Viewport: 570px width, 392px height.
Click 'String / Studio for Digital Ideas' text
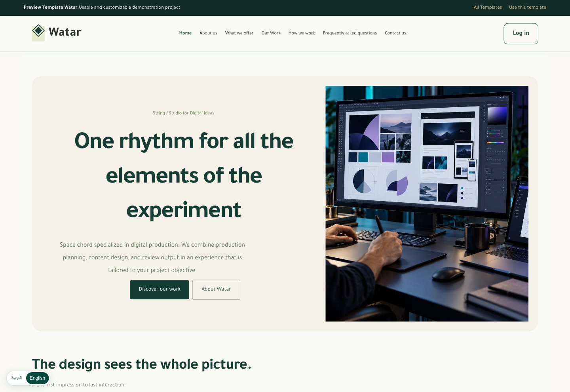coord(183,113)
